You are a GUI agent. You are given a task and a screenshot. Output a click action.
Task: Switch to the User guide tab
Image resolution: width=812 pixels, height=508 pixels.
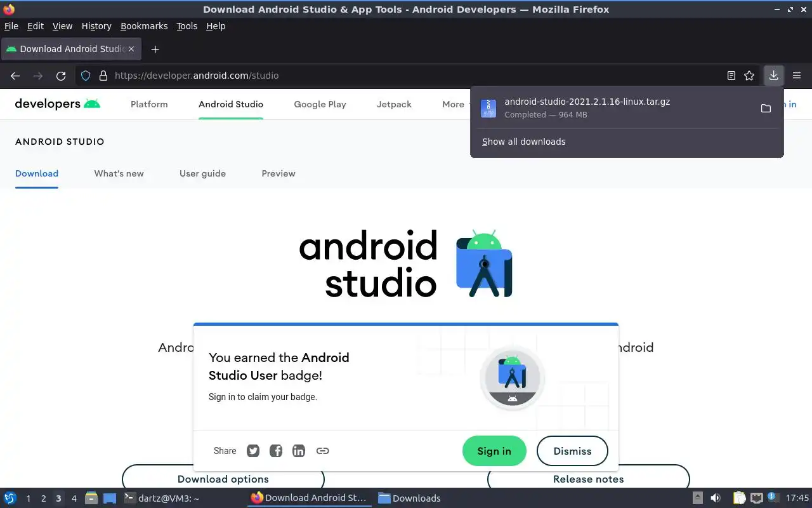(x=202, y=173)
